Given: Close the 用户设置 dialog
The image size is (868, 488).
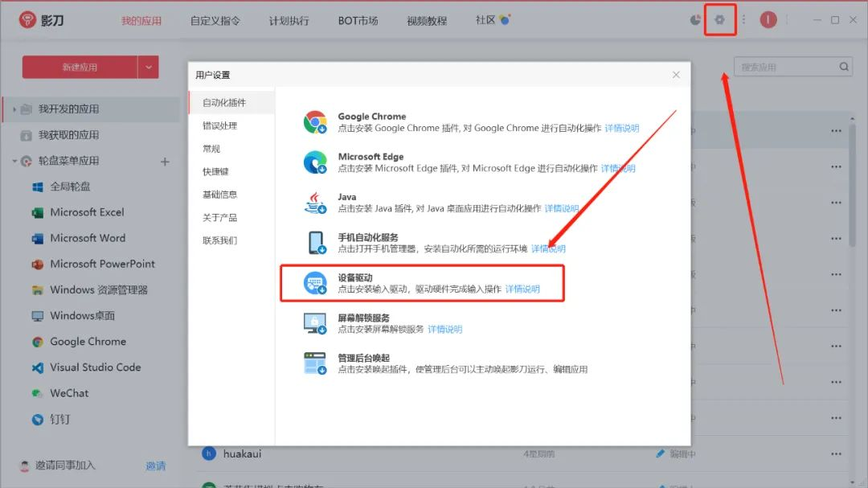Looking at the screenshot, I should [676, 75].
